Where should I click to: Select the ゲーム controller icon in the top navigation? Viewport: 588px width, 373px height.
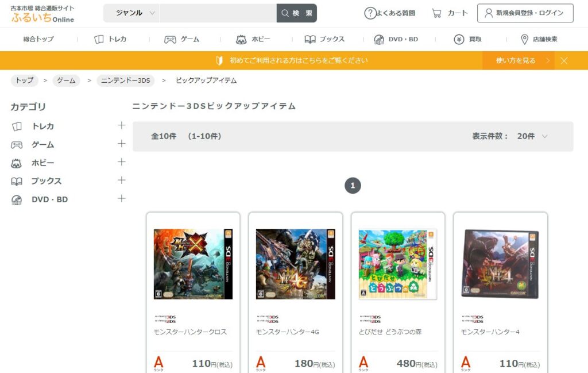(x=170, y=40)
